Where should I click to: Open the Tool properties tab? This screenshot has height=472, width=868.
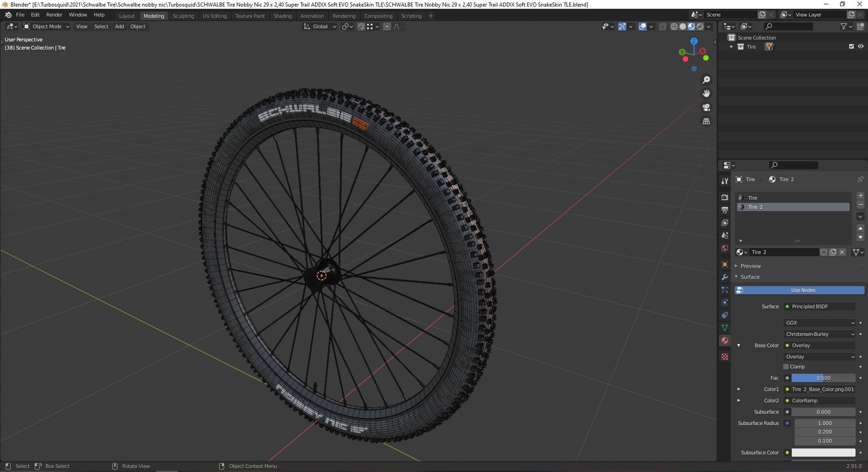725,181
